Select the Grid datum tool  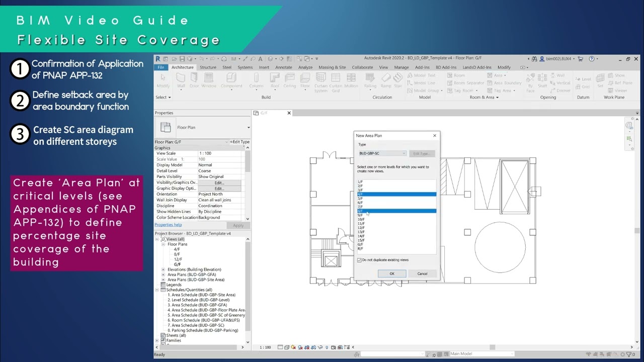point(582,86)
